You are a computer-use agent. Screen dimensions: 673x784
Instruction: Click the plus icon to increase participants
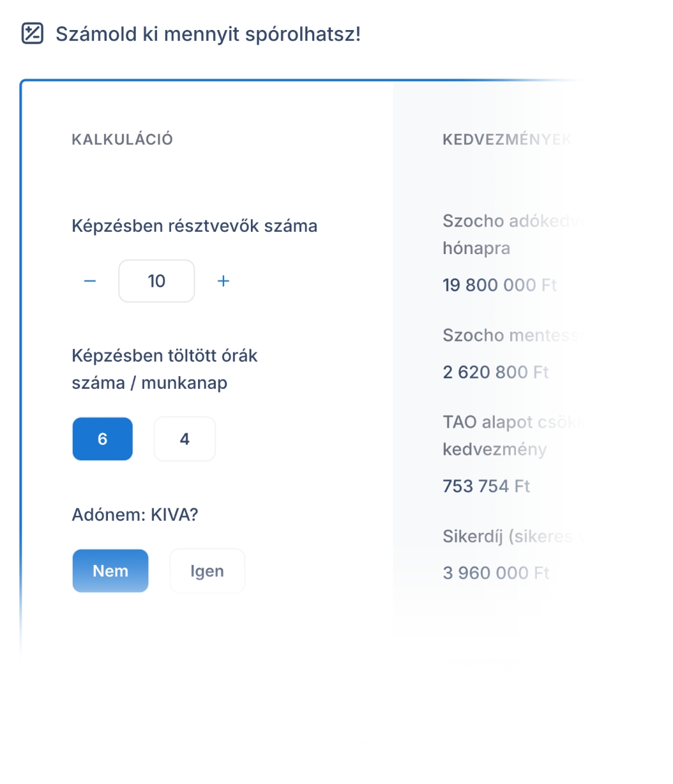coord(223,280)
